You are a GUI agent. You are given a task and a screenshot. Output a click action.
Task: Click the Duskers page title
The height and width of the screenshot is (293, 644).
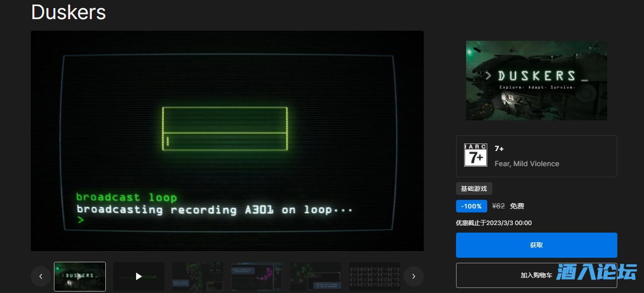[x=69, y=12]
